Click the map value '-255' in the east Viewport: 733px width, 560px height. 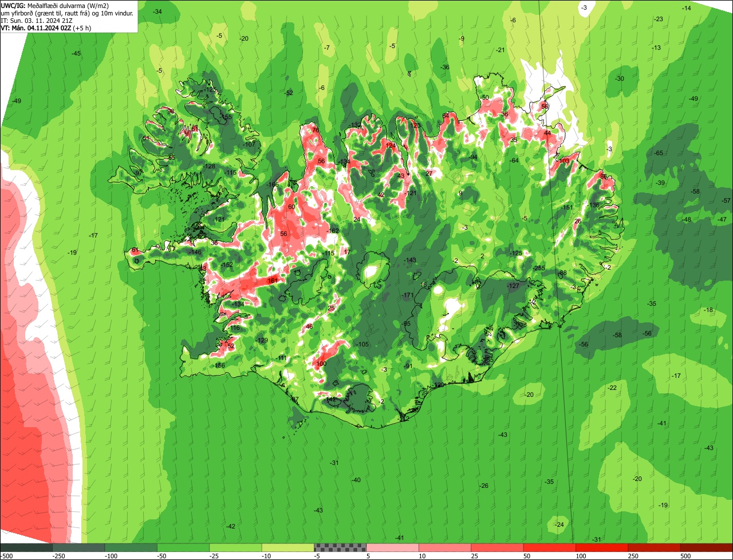click(x=539, y=268)
